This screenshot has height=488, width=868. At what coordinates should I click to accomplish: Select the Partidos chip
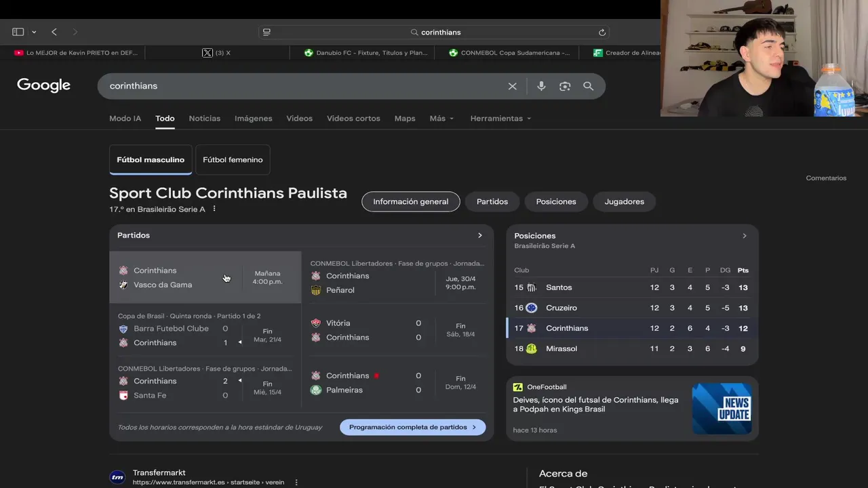pos(492,201)
